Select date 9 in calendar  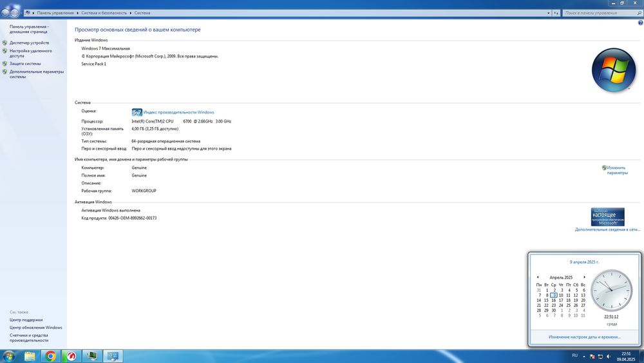click(x=554, y=295)
